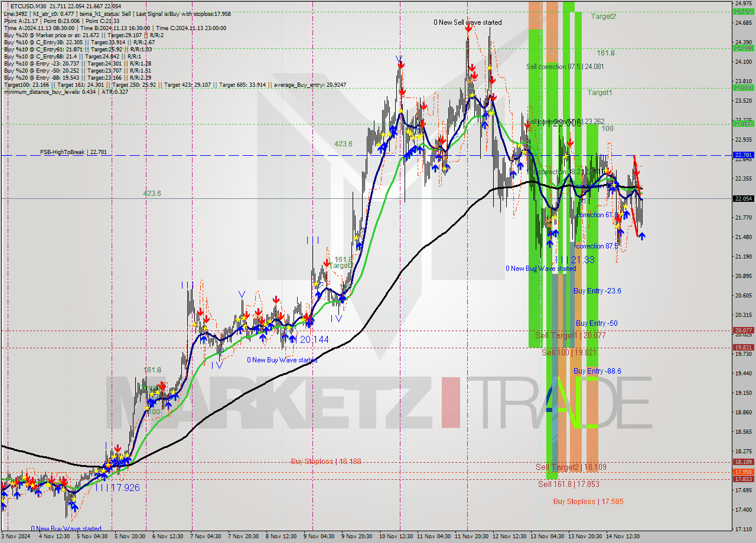The height and width of the screenshot is (543, 756).
Task: Click 24.975 on the price axis
Action: point(744,4)
